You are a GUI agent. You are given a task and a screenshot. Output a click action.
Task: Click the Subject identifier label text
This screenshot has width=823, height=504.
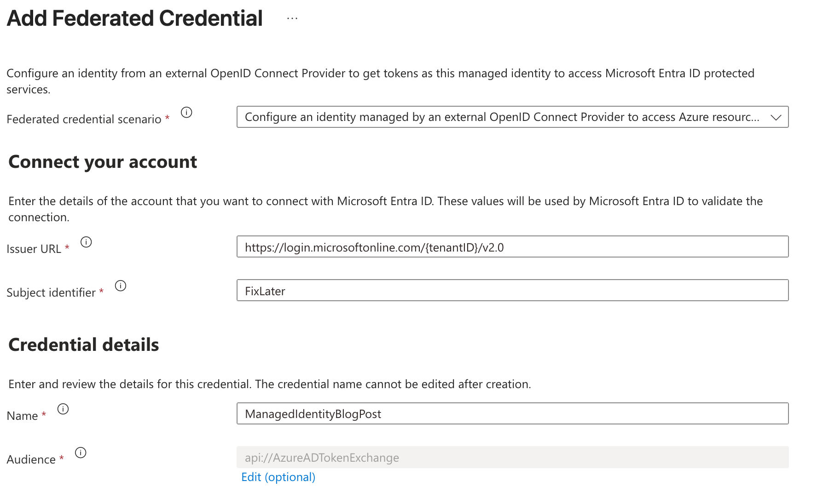tap(51, 293)
